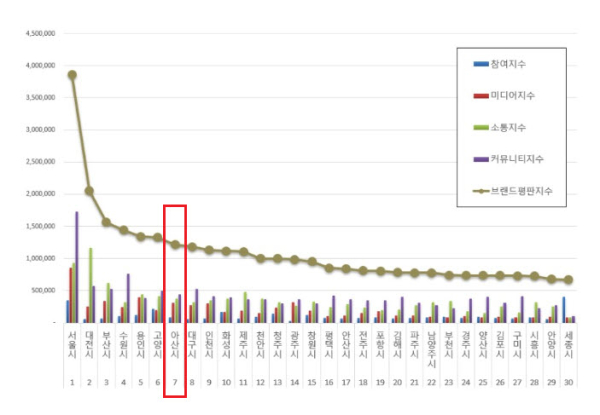The height and width of the screenshot is (415, 600).
Task: Click the blue 참여지수 legend marker
Action: point(480,64)
